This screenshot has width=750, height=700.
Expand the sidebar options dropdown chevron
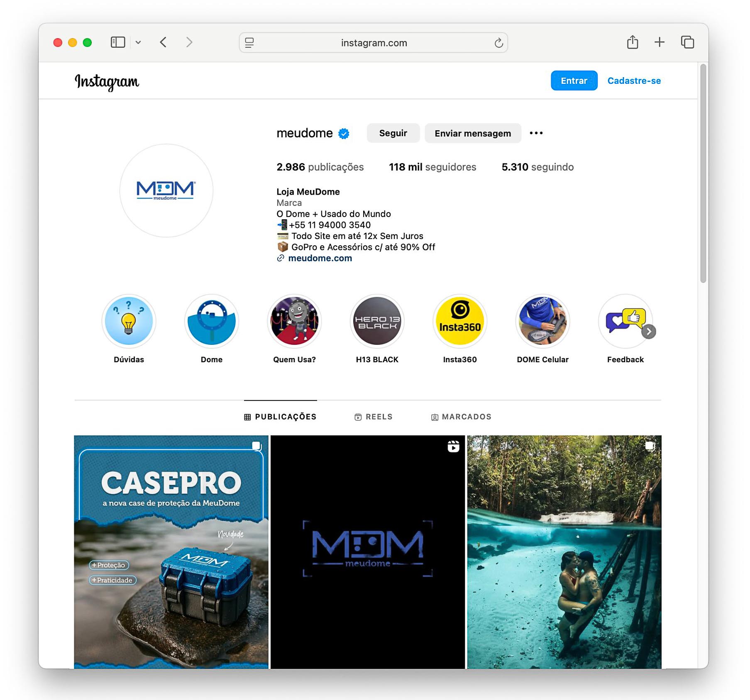tap(138, 42)
